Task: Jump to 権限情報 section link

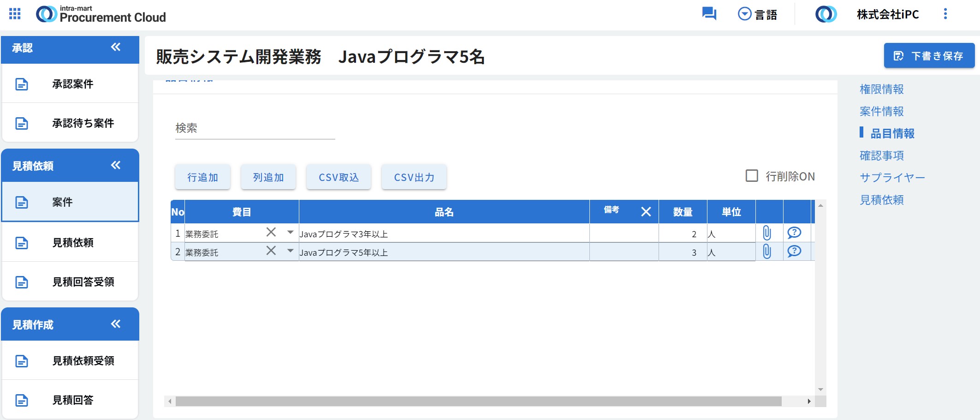Action: [x=881, y=89]
